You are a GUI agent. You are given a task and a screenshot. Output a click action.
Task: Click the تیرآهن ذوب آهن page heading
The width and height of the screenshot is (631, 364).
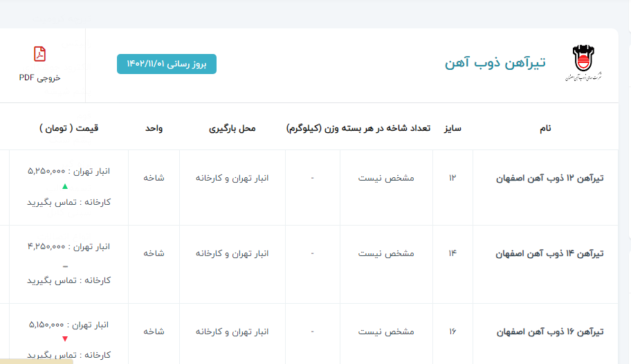click(x=495, y=63)
